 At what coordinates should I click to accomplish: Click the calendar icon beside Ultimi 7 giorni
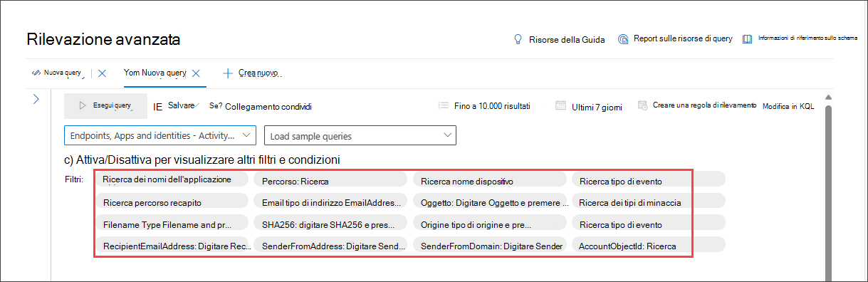pyautogui.click(x=560, y=105)
